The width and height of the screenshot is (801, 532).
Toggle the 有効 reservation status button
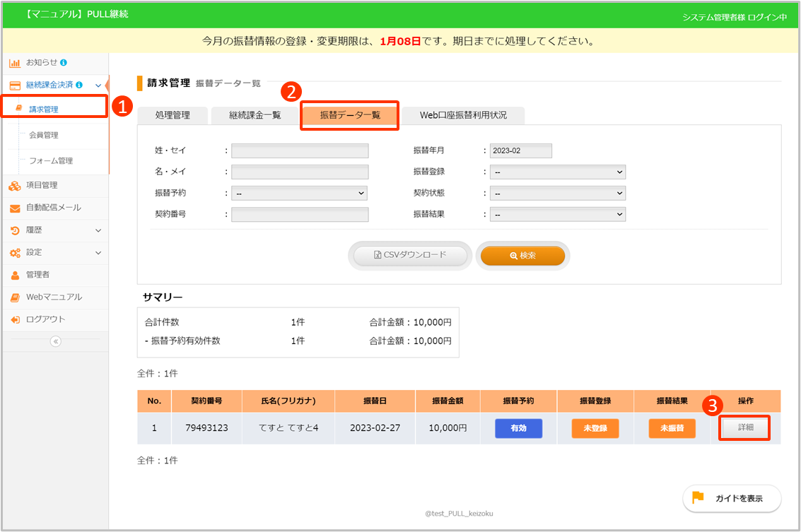point(518,428)
